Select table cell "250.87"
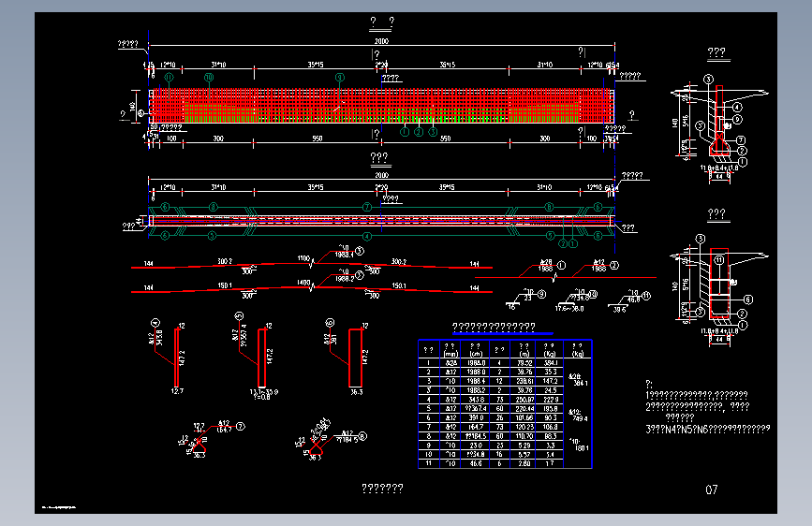 tap(524, 400)
